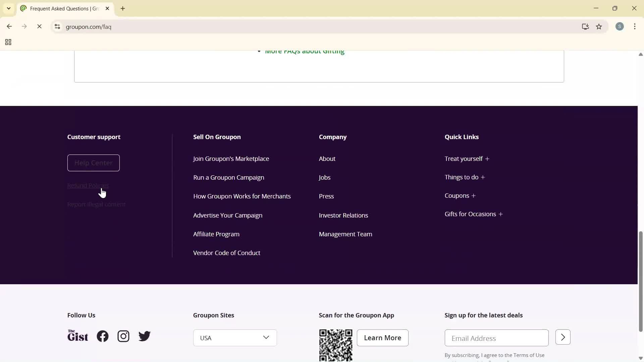
Task: Open the Facebook page via its icon
Action: click(x=102, y=336)
